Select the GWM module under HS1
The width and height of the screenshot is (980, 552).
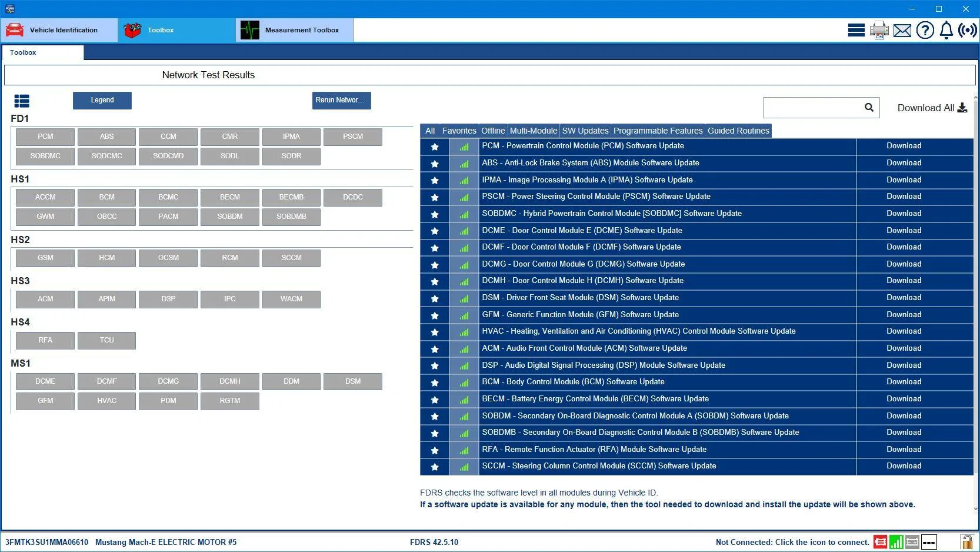[x=45, y=217]
